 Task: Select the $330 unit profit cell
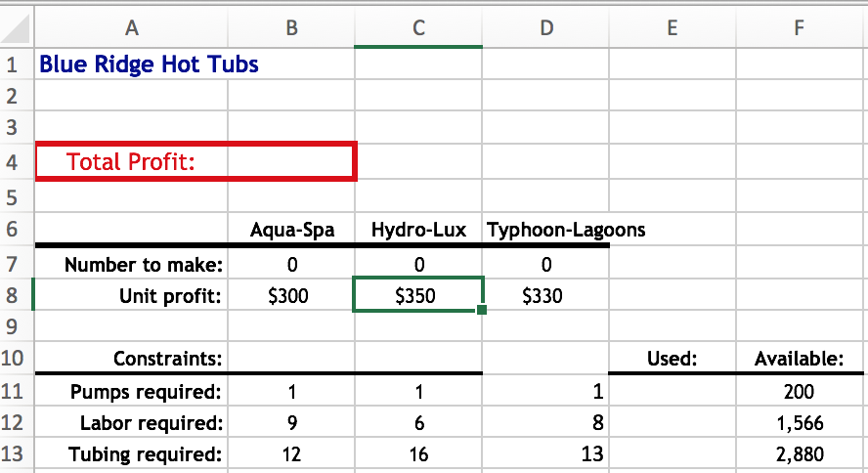point(545,295)
